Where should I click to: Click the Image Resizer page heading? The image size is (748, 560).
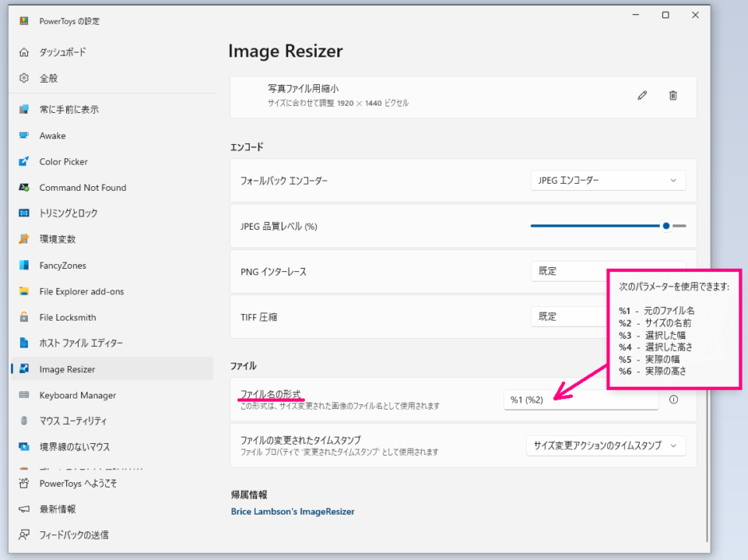pos(285,51)
